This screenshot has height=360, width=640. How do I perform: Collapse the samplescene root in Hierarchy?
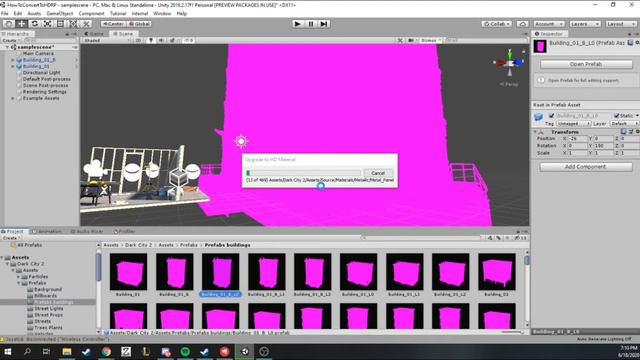coord(7,47)
